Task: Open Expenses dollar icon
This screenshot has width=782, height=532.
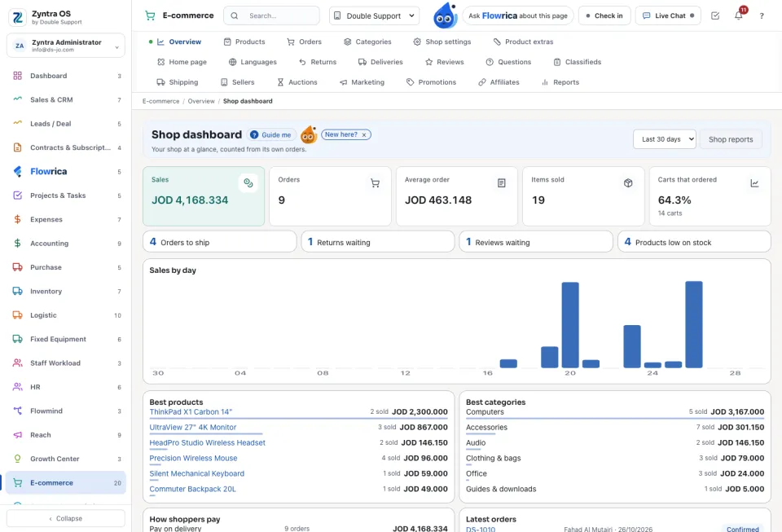Action: pyautogui.click(x=17, y=219)
